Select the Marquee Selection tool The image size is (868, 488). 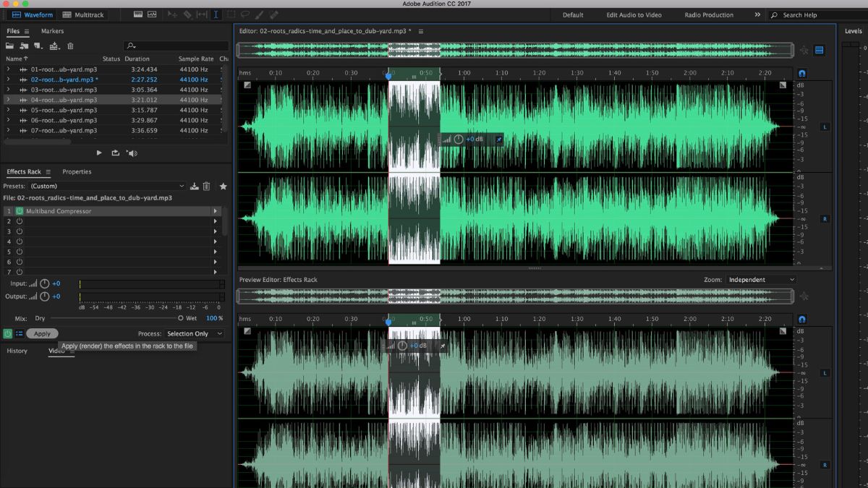pyautogui.click(x=231, y=14)
